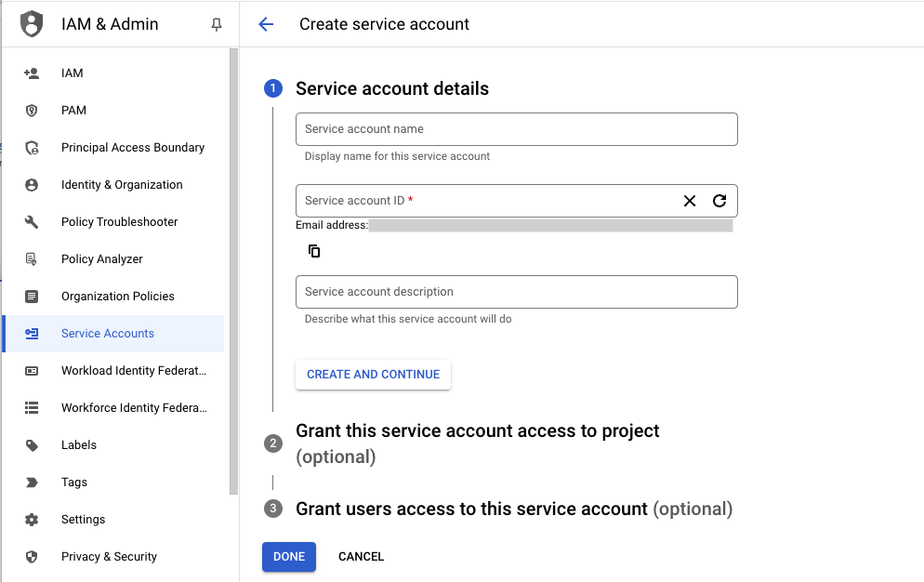Screen dimensions: 924x582
Task: Go back using the blue arrow
Action: click(x=266, y=24)
